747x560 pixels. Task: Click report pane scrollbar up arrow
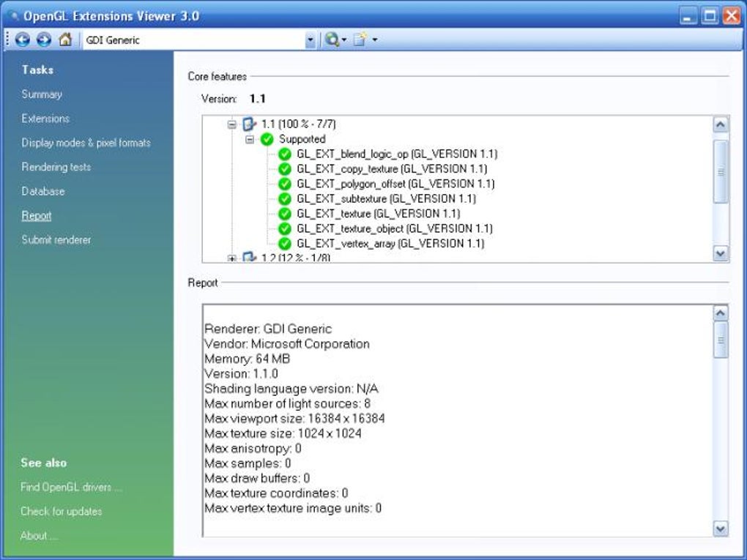(x=721, y=313)
